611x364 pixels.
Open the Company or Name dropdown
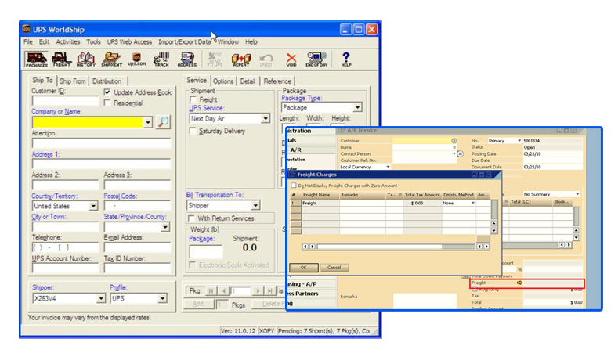148,123
